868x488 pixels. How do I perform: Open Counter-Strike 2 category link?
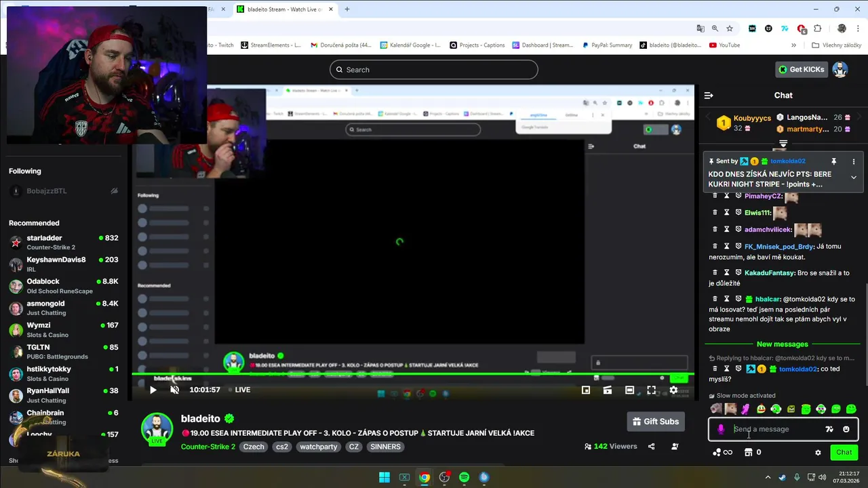pos(208,447)
